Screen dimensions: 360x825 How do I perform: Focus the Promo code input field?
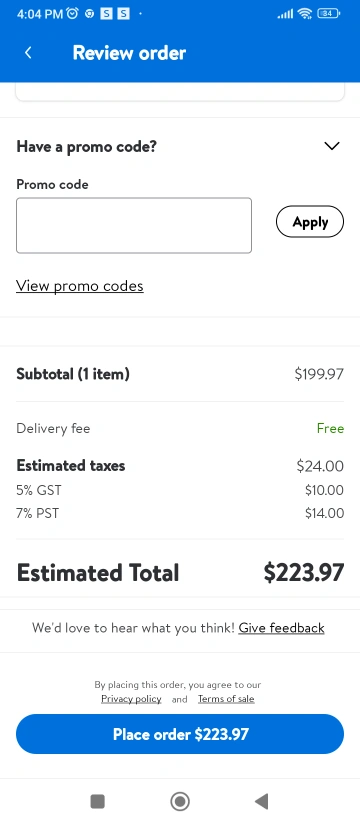(134, 225)
